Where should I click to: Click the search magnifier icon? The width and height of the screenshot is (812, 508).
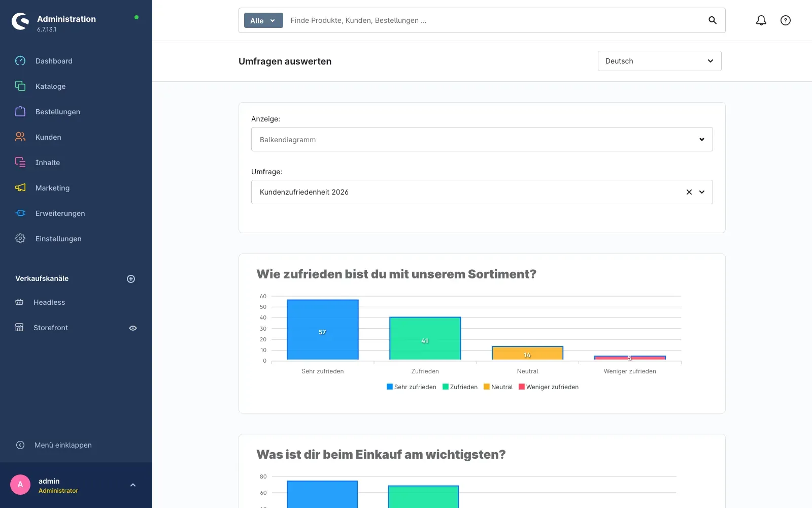tap(713, 20)
